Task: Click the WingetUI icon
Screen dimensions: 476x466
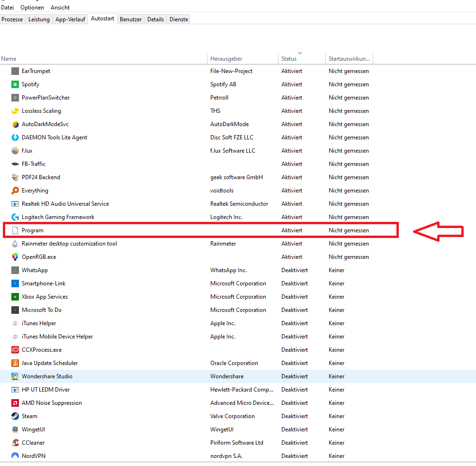Action: (15, 429)
